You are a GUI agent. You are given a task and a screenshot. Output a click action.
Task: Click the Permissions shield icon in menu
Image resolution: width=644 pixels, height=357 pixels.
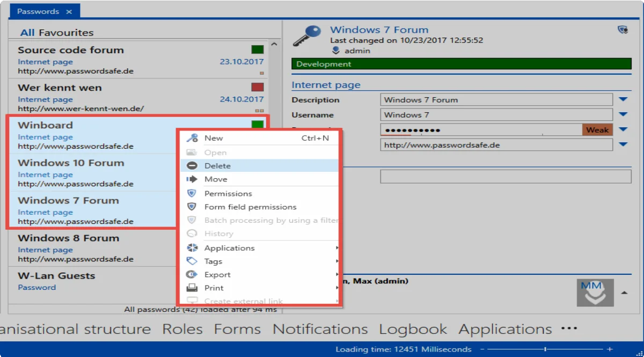pos(192,193)
